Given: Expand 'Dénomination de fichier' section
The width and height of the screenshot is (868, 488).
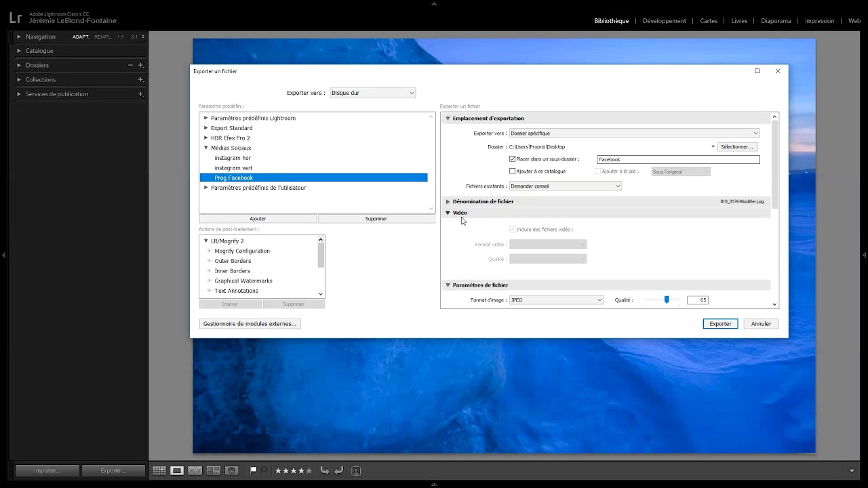Looking at the screenshot, I should click(x=448, y=201).
